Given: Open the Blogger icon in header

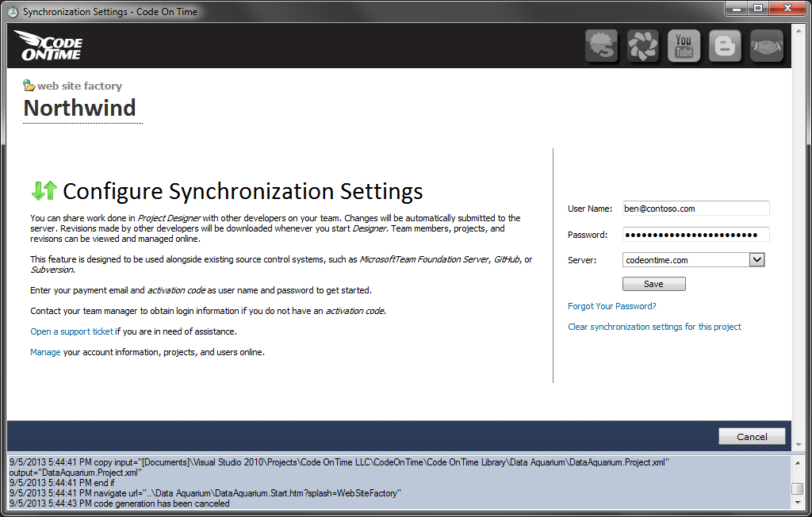Looking at the screenshot, I should (725, 46).
